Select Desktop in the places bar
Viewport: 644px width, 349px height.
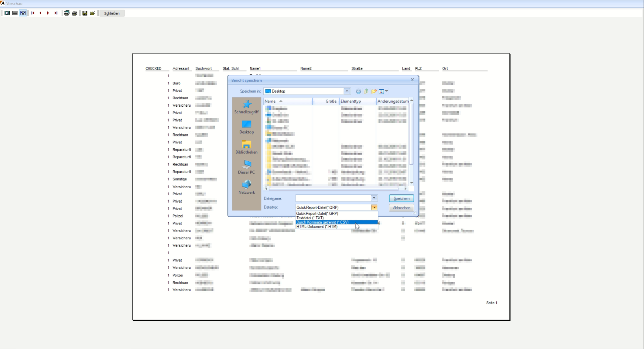point(247,127)
